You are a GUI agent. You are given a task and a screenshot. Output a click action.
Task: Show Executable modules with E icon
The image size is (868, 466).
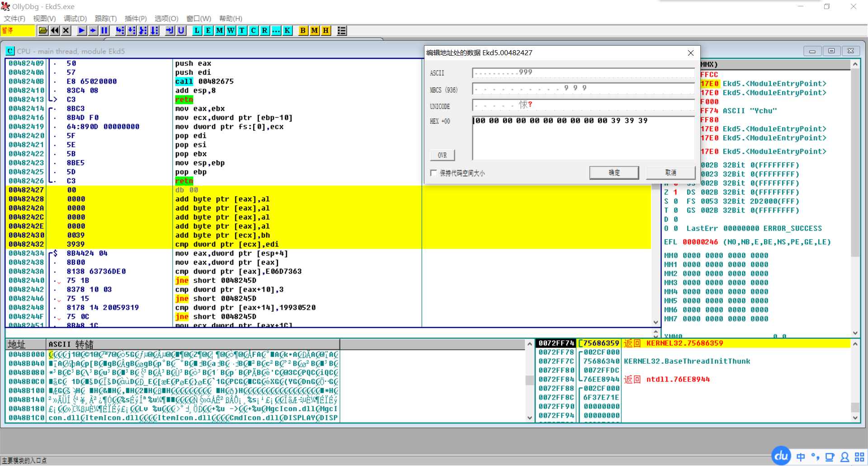(208, 30)
